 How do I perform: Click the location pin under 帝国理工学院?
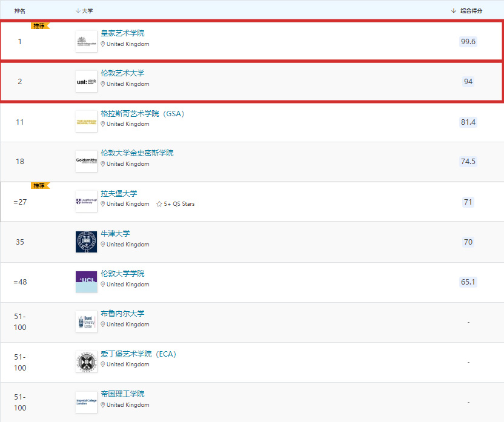pyautogui.click(x=103, y=404)
